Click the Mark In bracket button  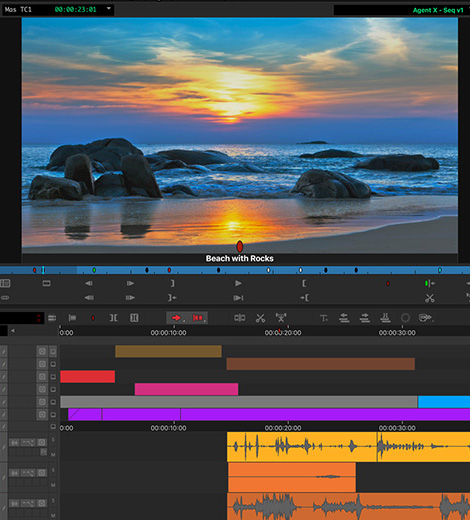click(304, 283)
